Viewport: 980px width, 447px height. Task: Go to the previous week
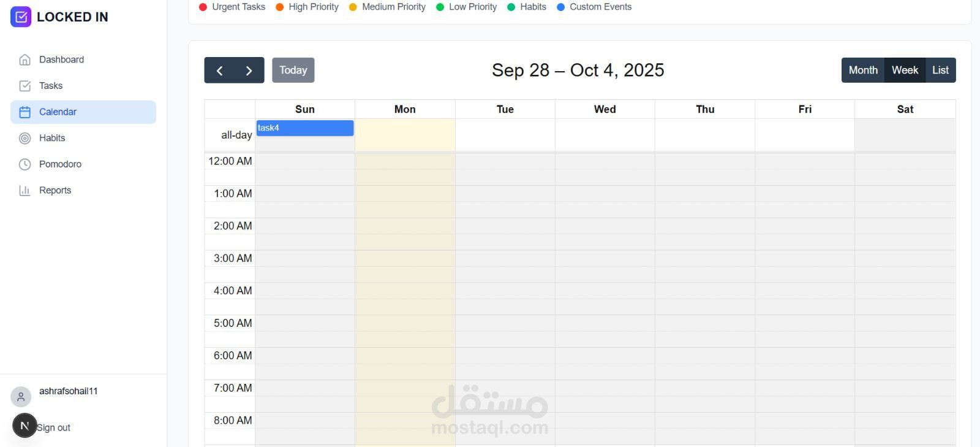pyautogui.click(x=219, y=71)
